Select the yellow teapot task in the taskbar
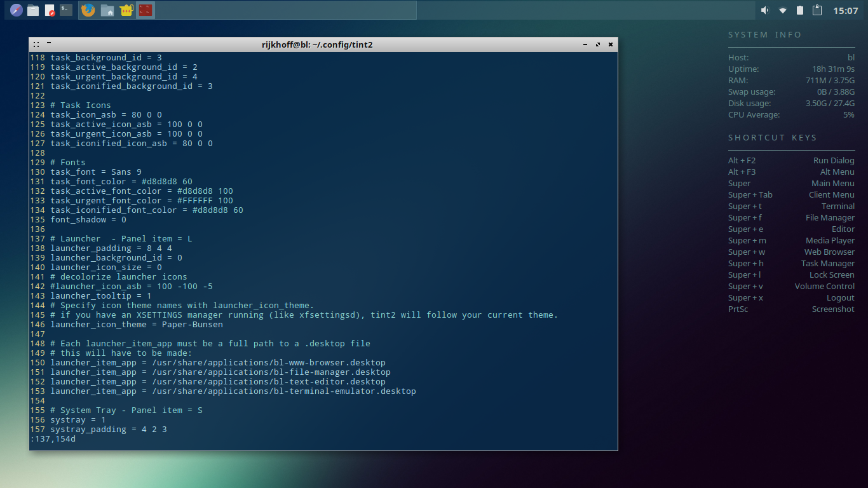868x488 pixels. click(x=126, y=10)
